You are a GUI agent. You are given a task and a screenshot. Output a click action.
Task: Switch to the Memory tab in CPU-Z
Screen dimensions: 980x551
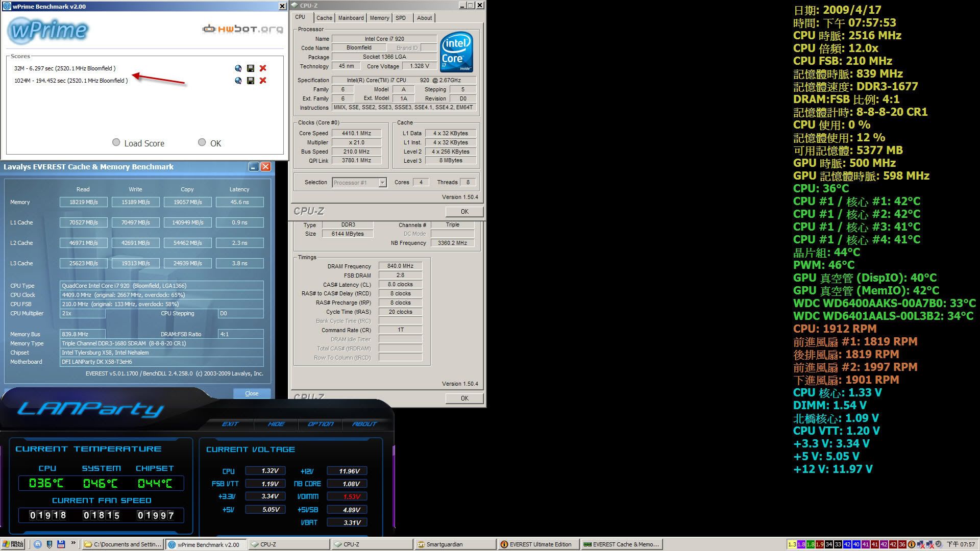379,18
